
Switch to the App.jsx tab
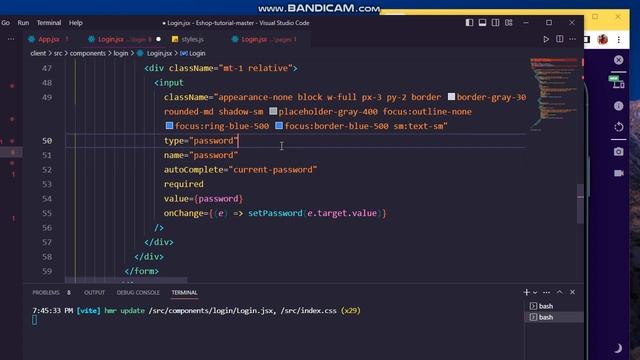pos(49,39)
